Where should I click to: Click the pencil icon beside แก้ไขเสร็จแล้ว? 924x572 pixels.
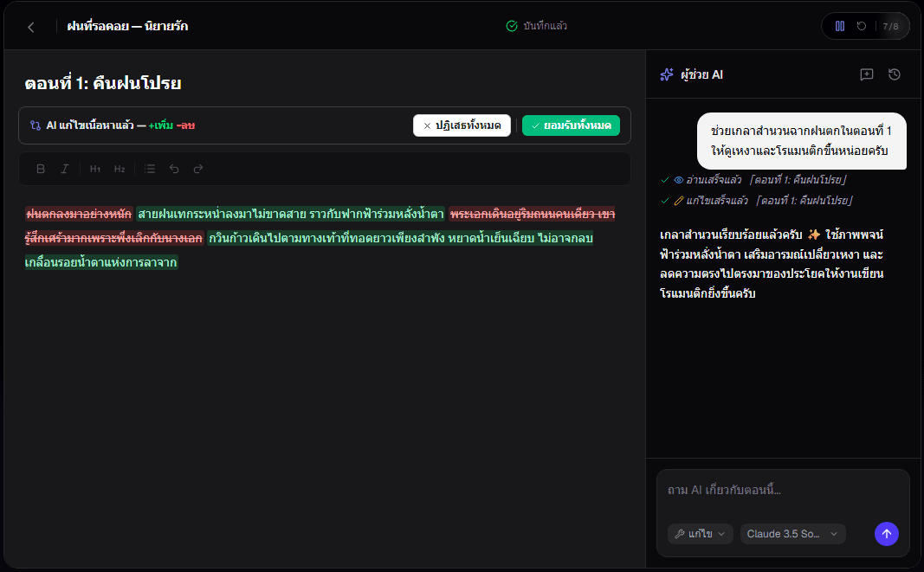679,201
